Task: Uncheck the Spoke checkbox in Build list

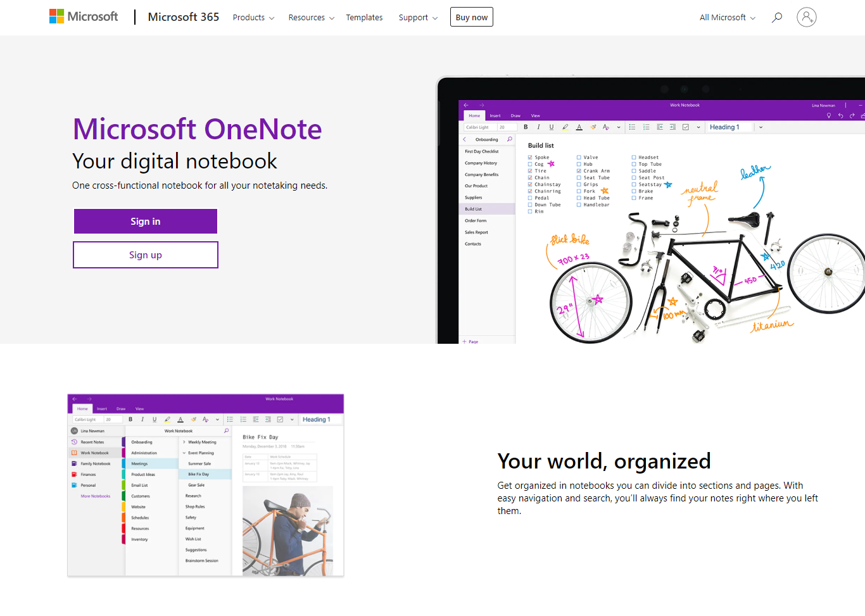Action: coord(530,158)
